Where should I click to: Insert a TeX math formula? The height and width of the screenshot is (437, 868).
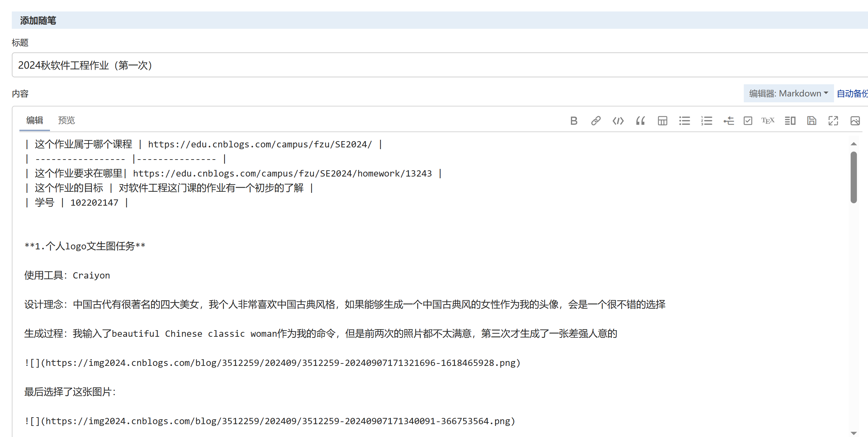click(768, 121)
